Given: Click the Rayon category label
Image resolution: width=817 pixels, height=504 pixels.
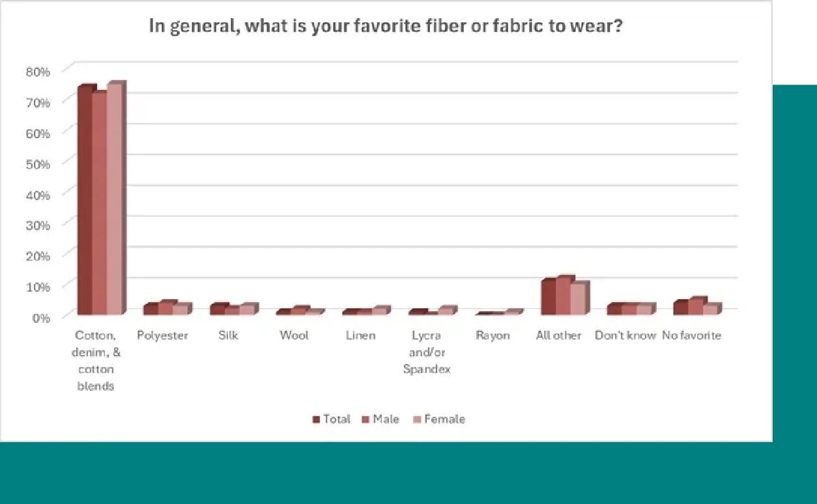Looking at the screenshot, I should [x=493, y=336].
